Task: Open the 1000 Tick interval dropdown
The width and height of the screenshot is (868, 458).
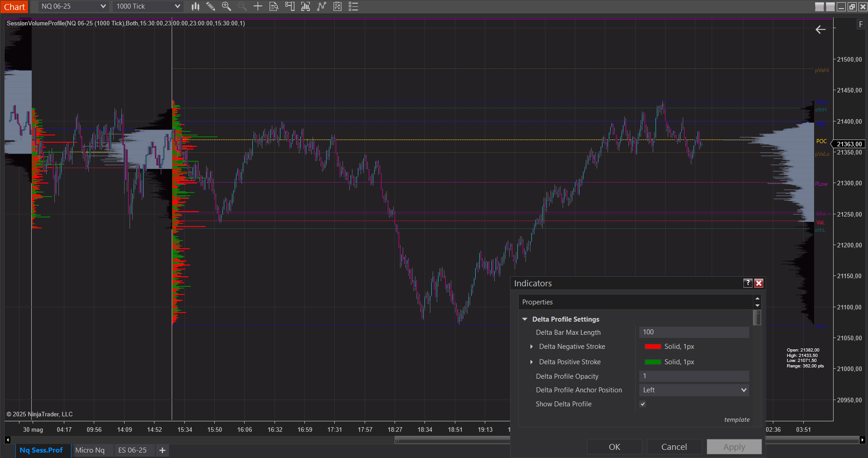Action: click(148, 6)
